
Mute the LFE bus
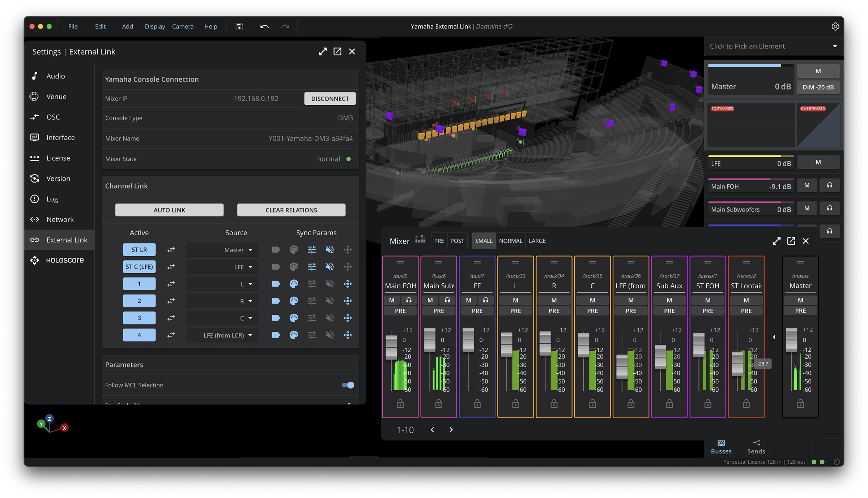pos(818,163)
